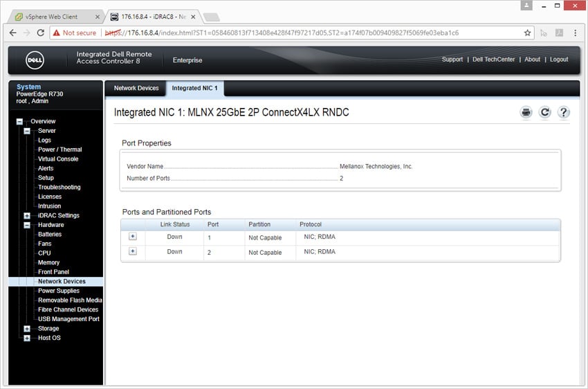Open Fans under Hardware
This screenshot has height=389, width=588.
click(x=45, y=244)
